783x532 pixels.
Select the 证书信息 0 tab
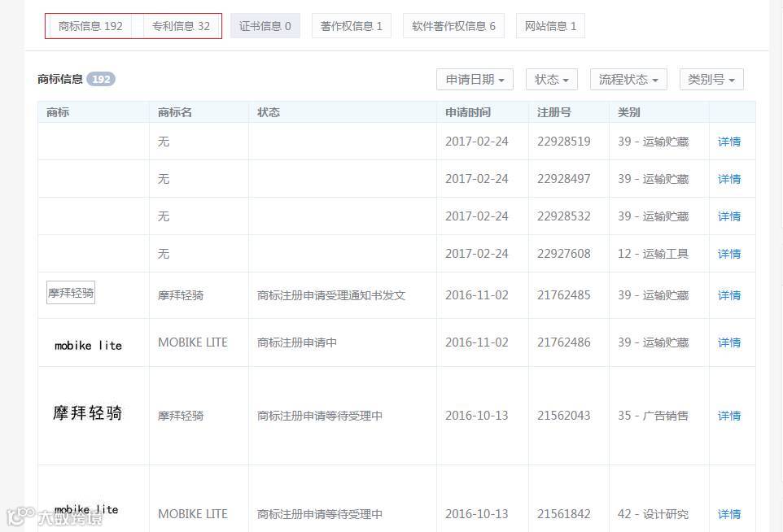[265, 26]
